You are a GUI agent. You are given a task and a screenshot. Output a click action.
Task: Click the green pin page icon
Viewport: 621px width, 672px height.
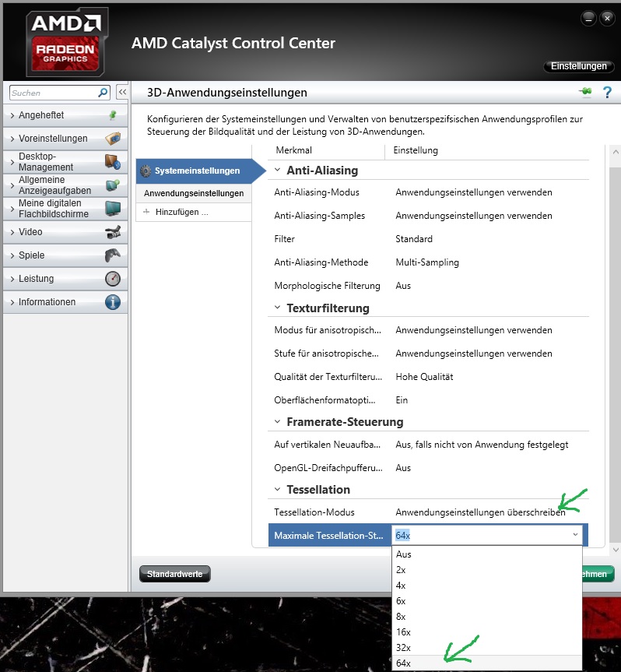click(x=585, y=92)
